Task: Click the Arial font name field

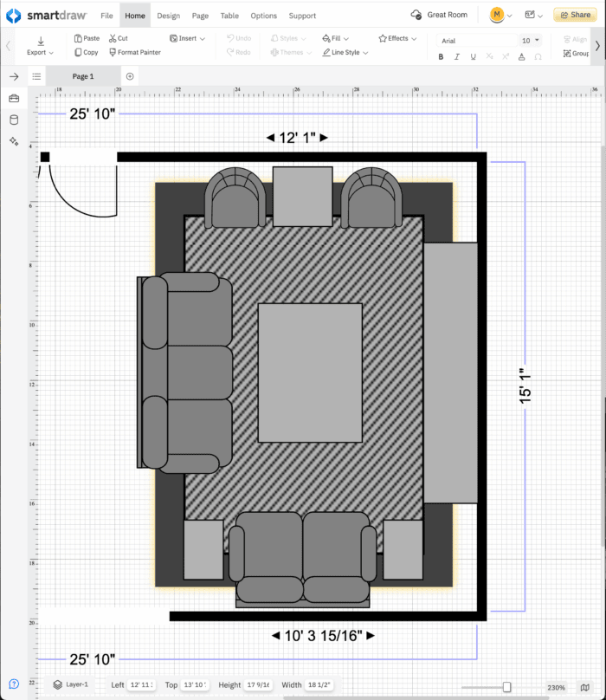Action: [x=477, y=41]
